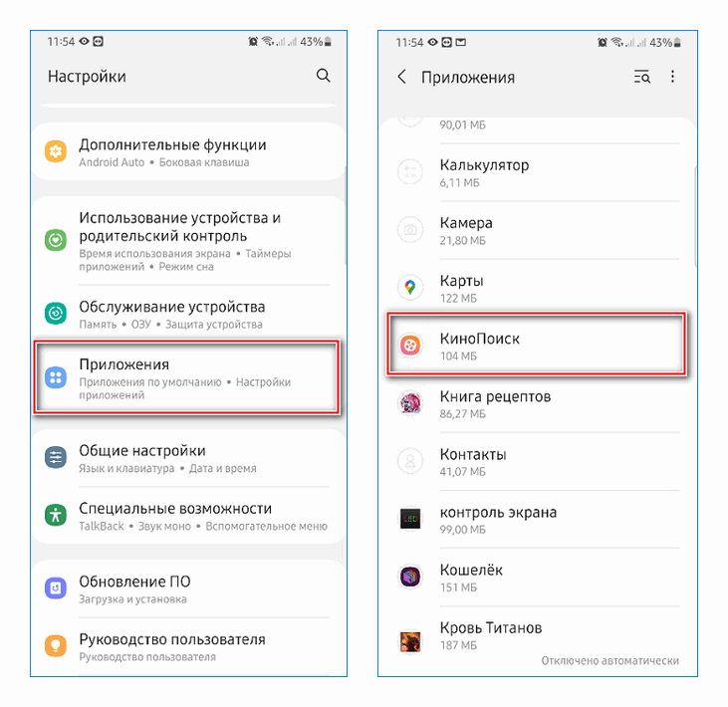Open Обновление ПО item

[189, 589]
